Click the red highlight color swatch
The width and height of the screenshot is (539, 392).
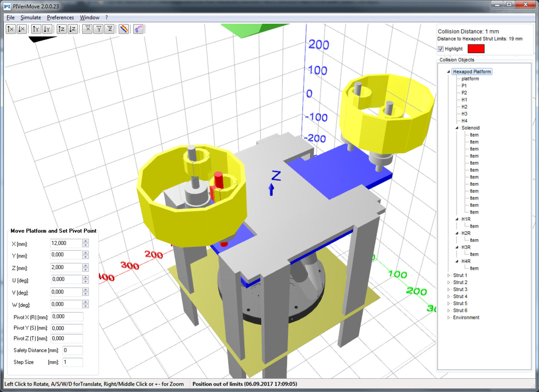click(476, 49)
